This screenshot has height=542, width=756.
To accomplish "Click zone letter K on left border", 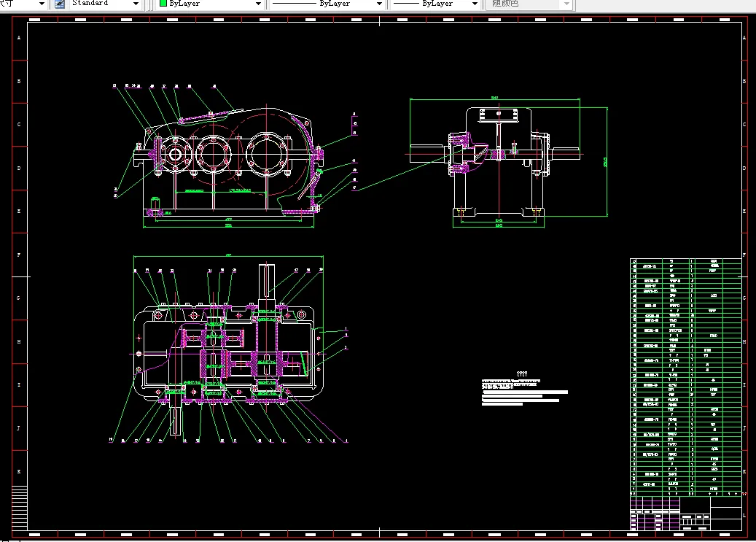I will pos(19,471).
